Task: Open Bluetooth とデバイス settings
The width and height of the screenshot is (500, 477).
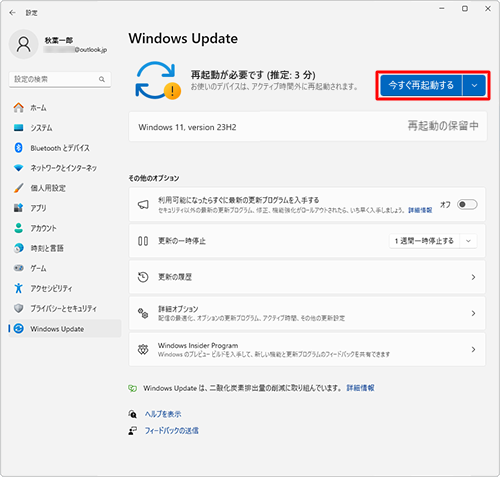Action: coord(65,148)
